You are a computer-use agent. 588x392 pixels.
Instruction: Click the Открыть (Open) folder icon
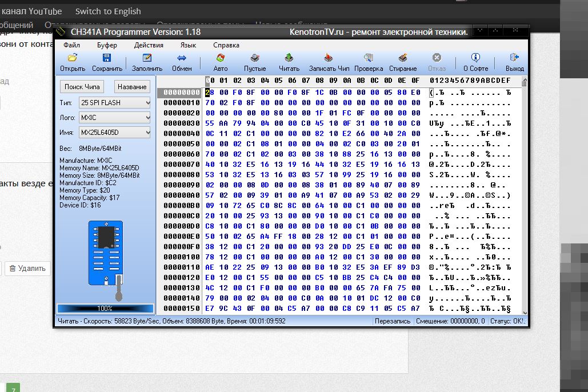pyautogui.click(x=73, y=58)
